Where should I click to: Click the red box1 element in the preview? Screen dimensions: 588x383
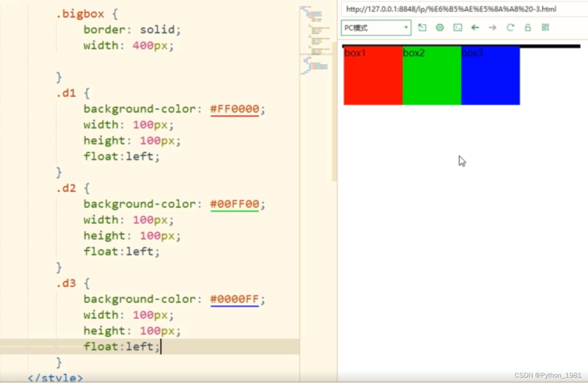pyautogui.click(x=372, y=75)
